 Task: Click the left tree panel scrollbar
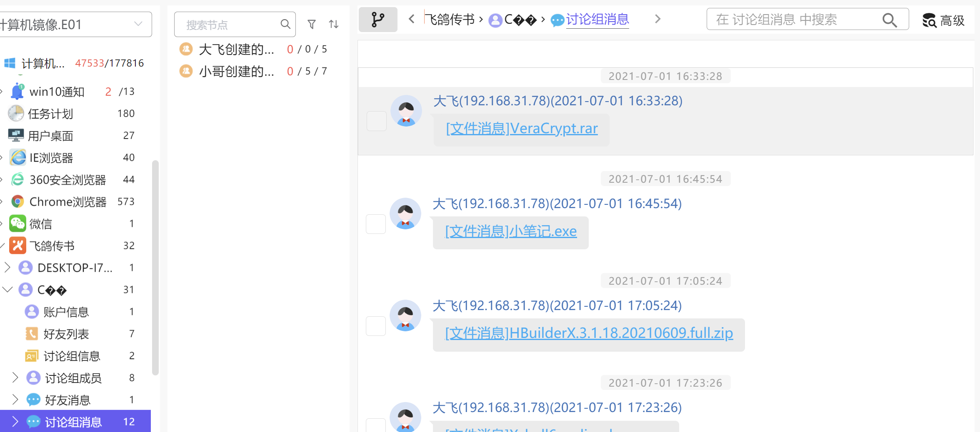[155, 266]
